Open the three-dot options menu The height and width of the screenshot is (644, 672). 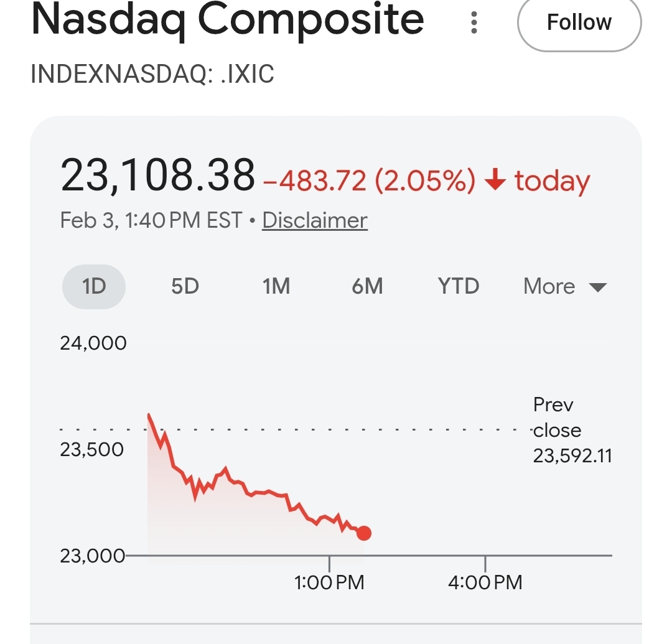pos(474,22)
